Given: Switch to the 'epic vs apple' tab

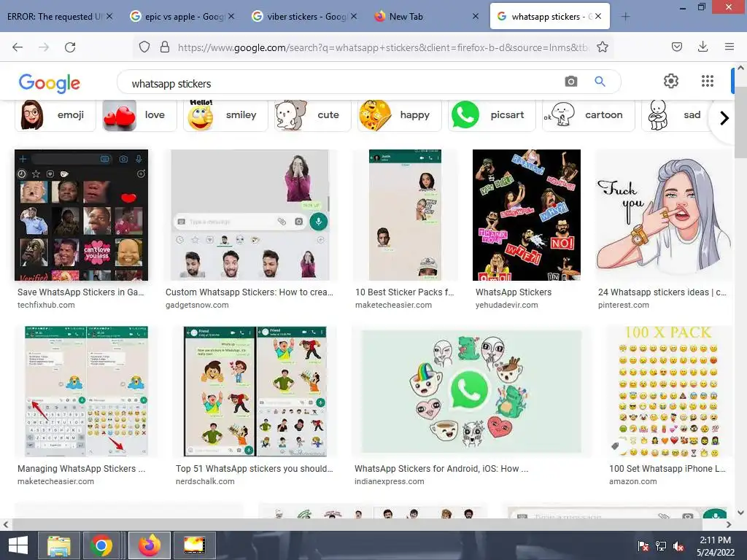Looking at the screenshot, I should click(177, 17).
